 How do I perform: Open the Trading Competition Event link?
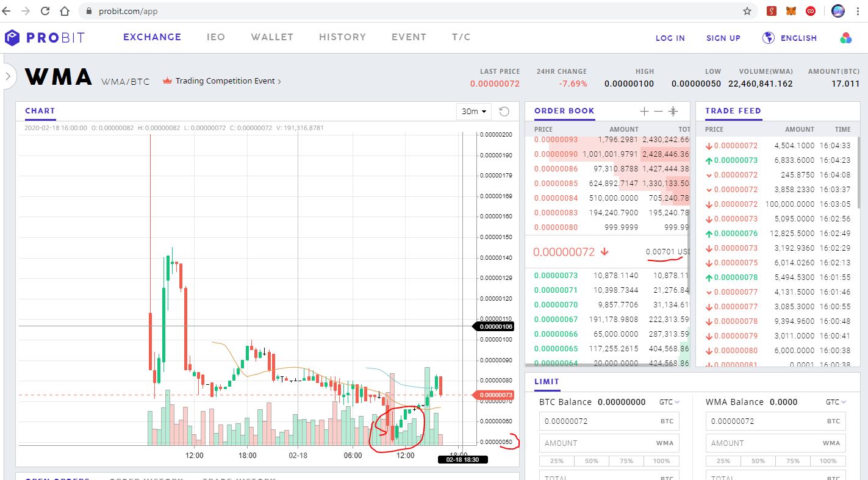pos(223,81)
